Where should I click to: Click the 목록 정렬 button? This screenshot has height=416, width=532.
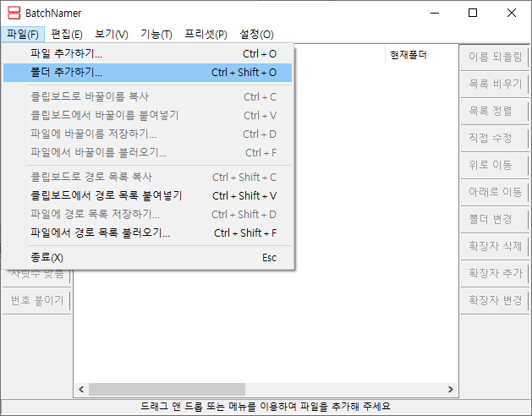tap(495, 111)
